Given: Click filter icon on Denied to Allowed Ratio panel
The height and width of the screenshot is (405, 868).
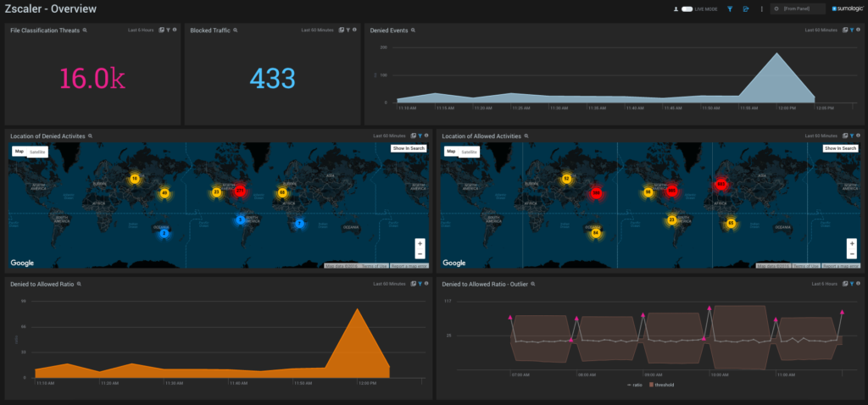Looking at the screenshot, I should click(420, 284).
